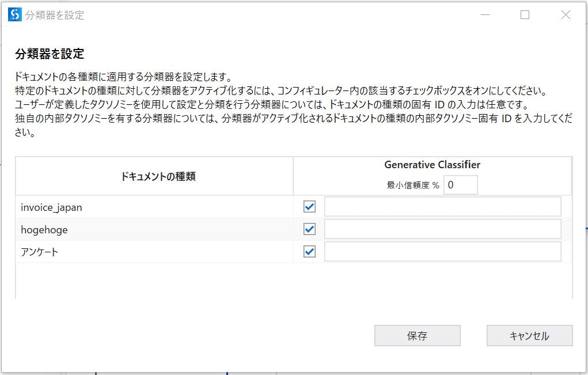Close the 分類器を設定 dialog

[x=566, y=15]
